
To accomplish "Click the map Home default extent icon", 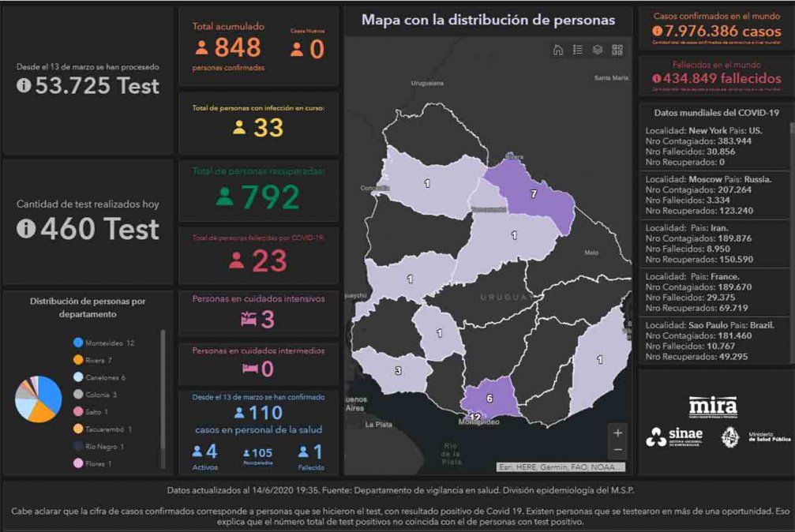I will tap(558, 51).
